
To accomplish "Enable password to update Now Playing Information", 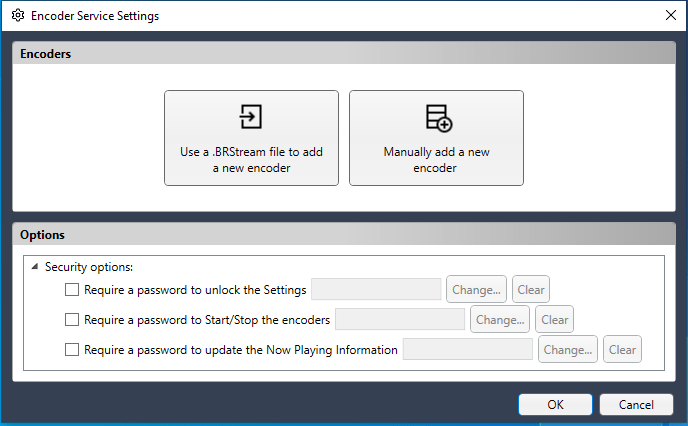I will coord(72,349).
